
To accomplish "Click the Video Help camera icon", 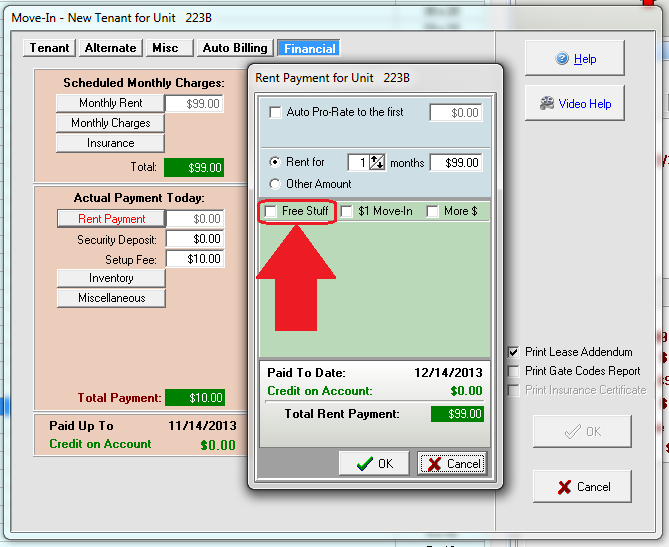I will point(547,103).
